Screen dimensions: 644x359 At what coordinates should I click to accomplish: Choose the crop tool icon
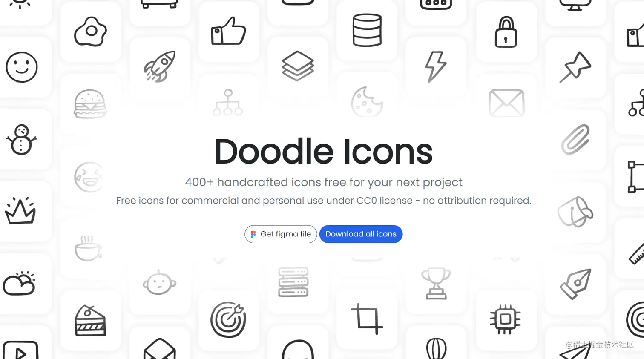pyautogui.click(x=367, y=319)
